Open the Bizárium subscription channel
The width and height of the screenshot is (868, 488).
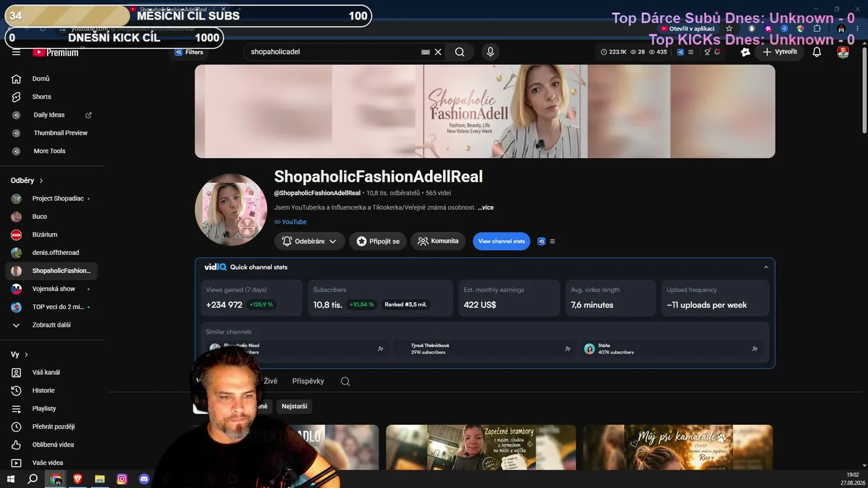52,235
